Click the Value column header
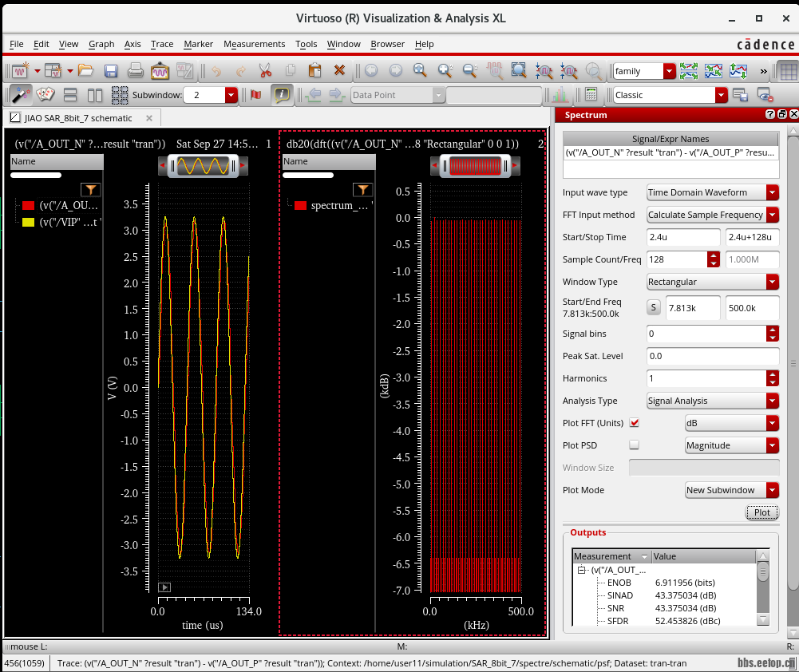 point(703,555)
